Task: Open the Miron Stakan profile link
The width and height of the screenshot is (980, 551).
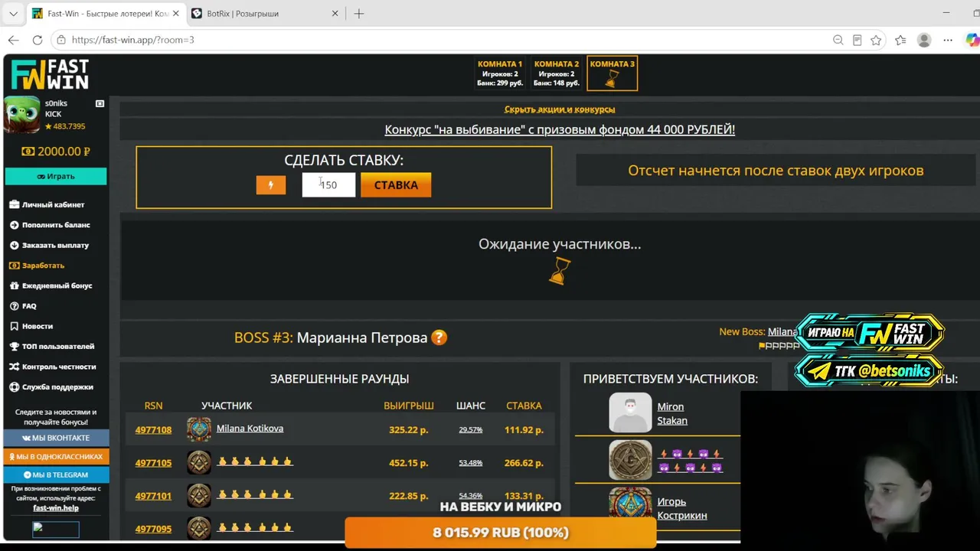Action: point(672,413)
